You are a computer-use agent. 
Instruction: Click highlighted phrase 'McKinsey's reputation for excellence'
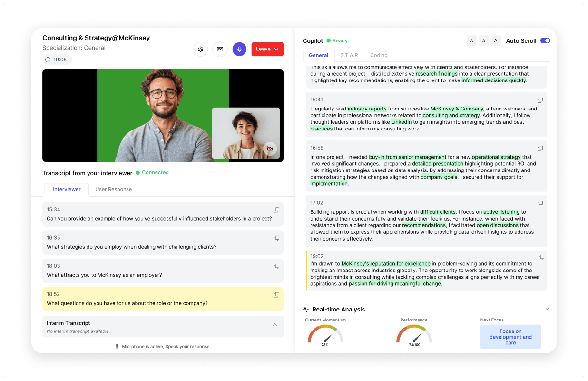[386, 263]
